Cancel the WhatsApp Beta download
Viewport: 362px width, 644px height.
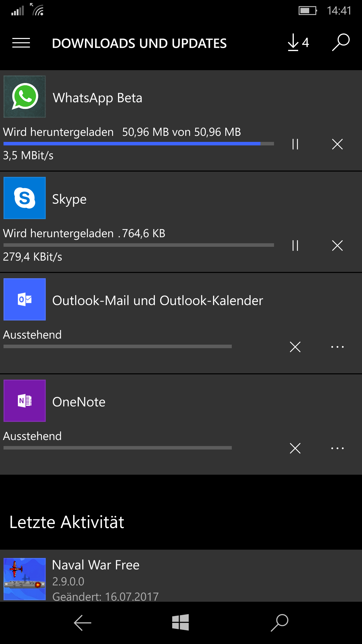click(337, 144)
